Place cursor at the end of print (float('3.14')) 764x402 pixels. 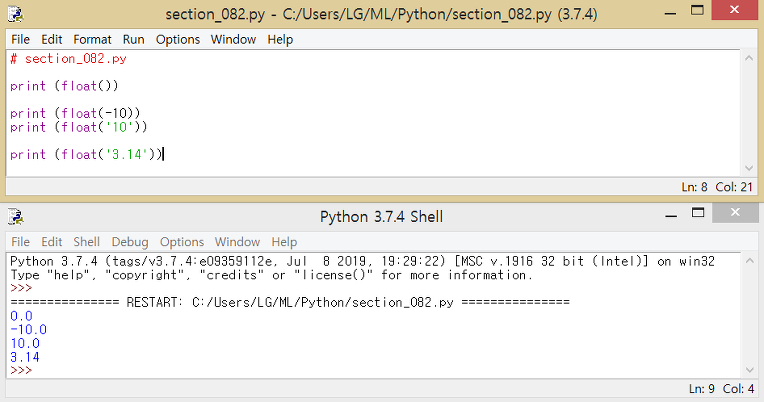(x=163, y=154)
